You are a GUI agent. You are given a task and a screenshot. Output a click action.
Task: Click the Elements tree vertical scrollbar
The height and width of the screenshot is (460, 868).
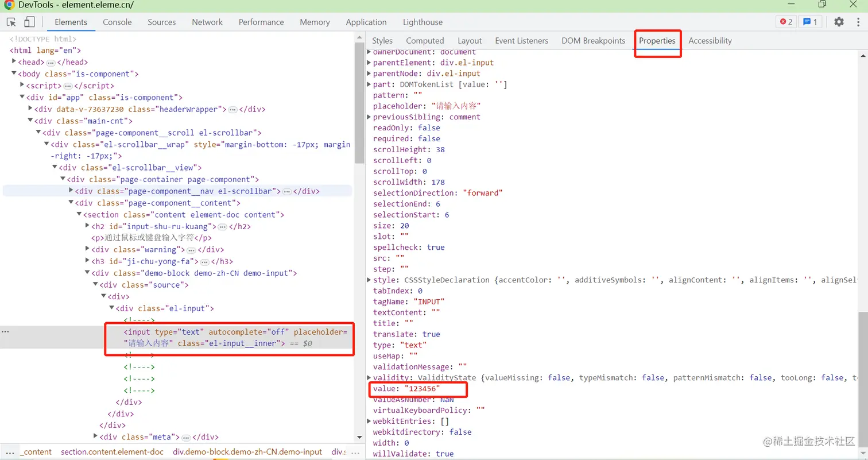click(x=359, y=103)
